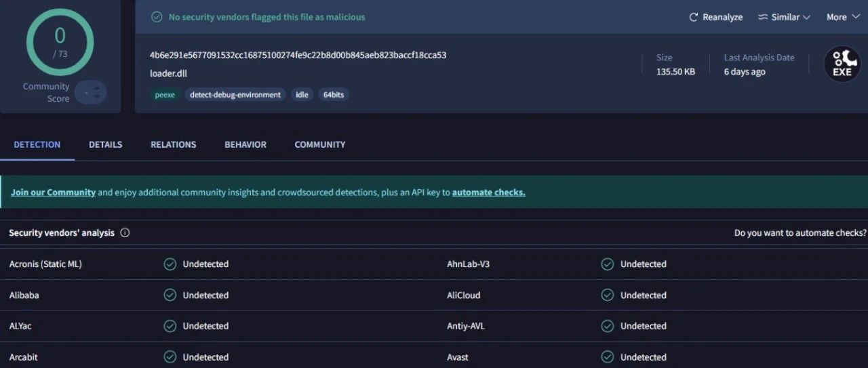Click the AhnLab-V3 vendor name
This screenshot has height=368, width=868.
[x=468, y=264]
